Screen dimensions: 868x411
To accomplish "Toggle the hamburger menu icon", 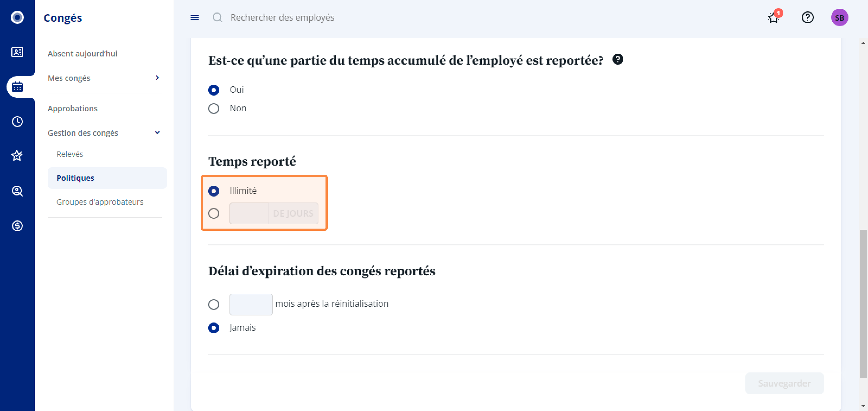I will (x=195, y=17).
